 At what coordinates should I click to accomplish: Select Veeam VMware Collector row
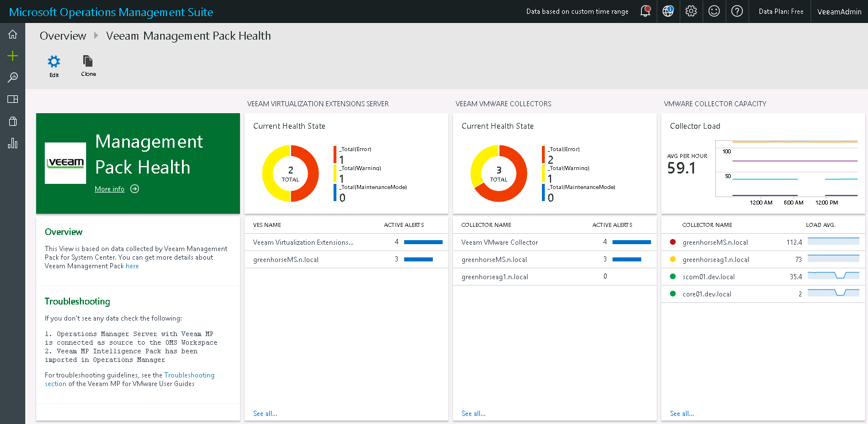555,242
